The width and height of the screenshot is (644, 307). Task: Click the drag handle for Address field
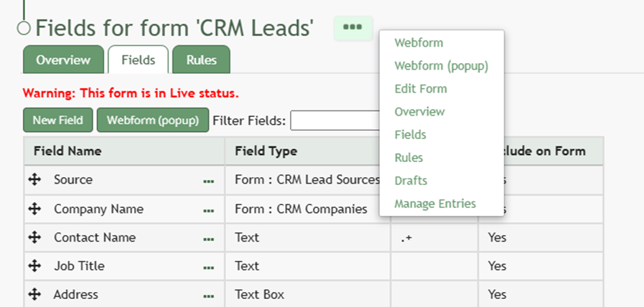(34, 295)
